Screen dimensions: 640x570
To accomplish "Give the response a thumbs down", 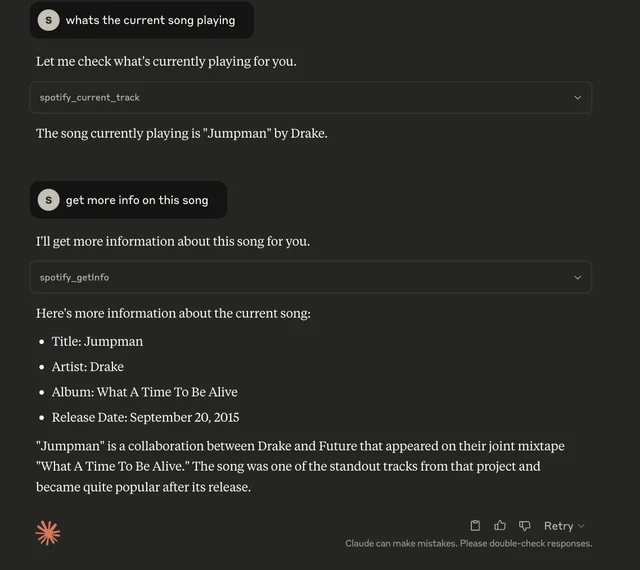I will point(524,526).
